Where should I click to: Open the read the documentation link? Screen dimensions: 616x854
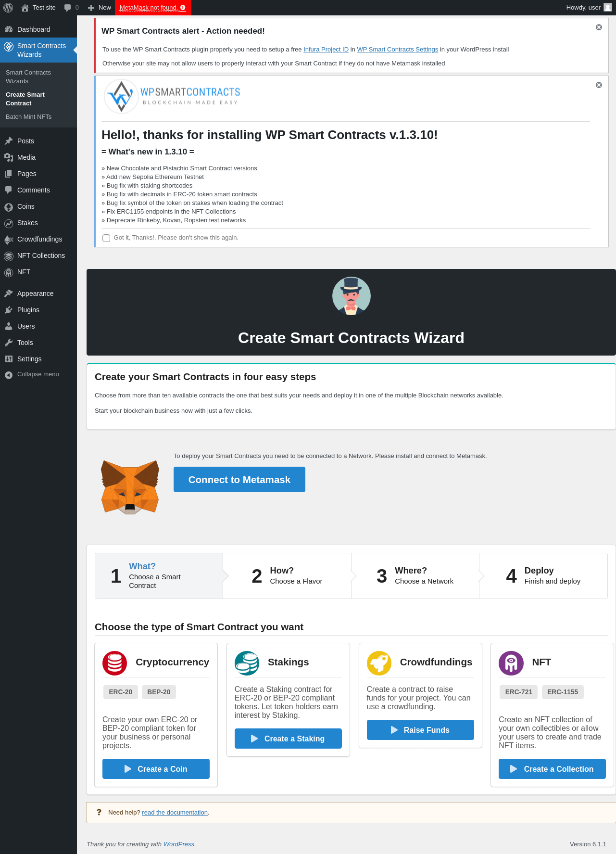click(175, 813)
